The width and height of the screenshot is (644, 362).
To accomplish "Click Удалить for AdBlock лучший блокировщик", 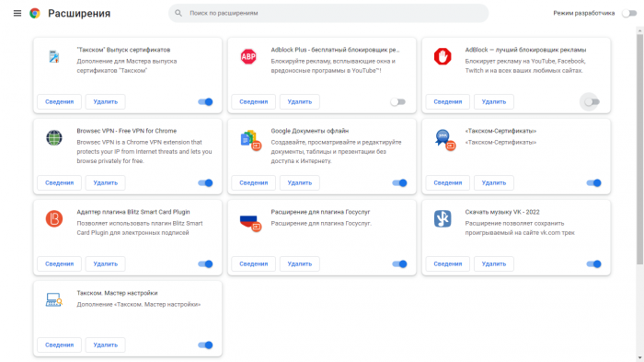I will click(x=494, y=101).
